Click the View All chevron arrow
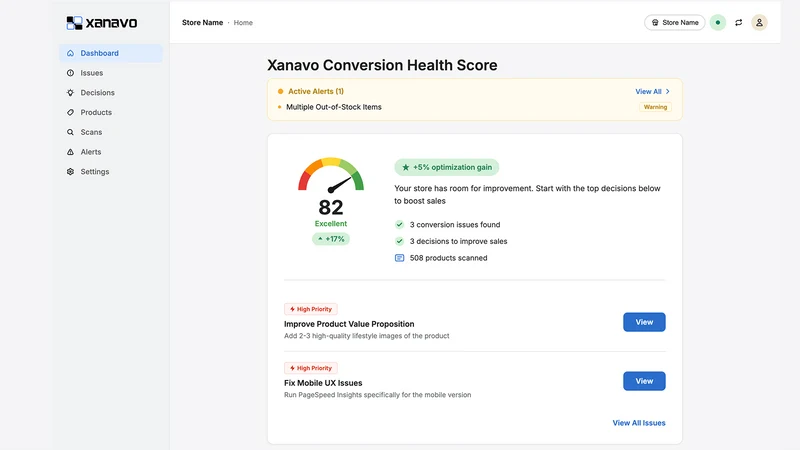Viewport: 800px width, 450px height. click(x=667, y=91)
